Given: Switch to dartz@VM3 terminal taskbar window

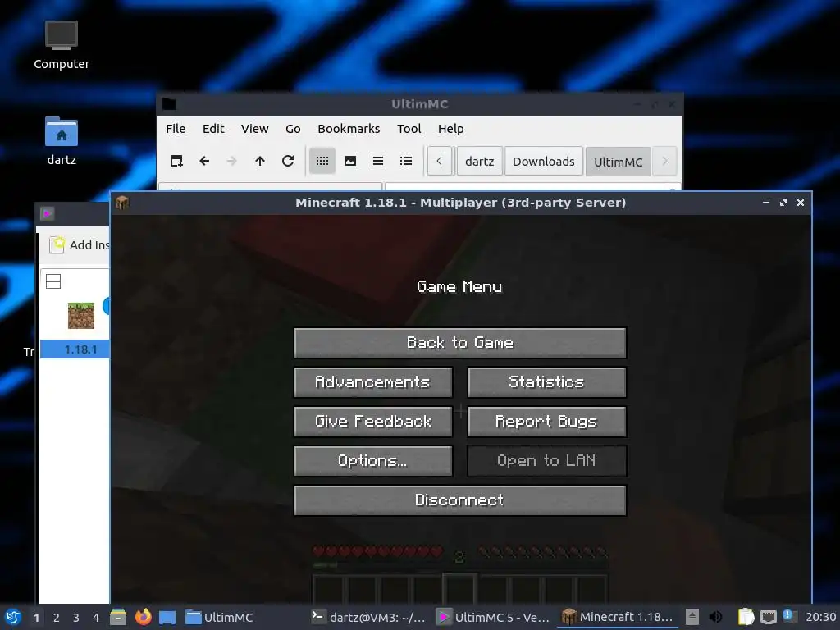Looking at the screenshot, I should click(x=368, y=617).
